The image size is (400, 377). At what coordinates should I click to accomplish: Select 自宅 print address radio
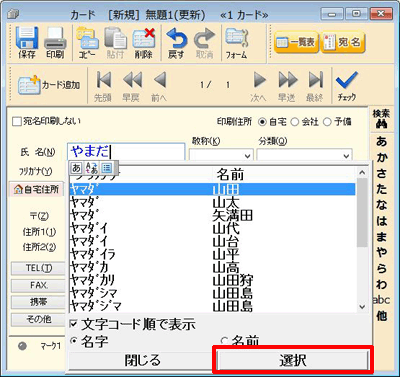pos(262,122)
